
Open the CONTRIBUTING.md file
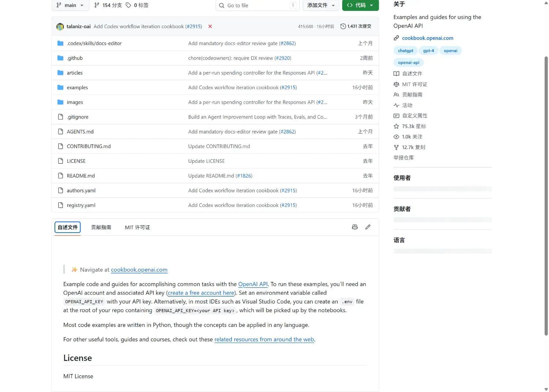coord(89,146)
